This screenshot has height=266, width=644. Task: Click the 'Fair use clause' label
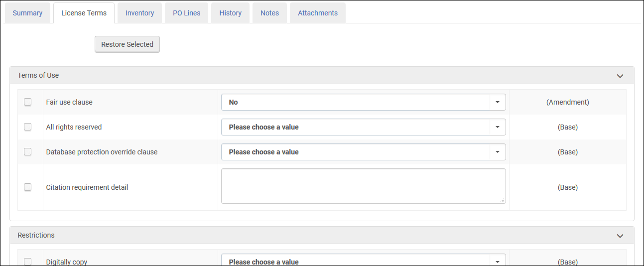(69, 102)
